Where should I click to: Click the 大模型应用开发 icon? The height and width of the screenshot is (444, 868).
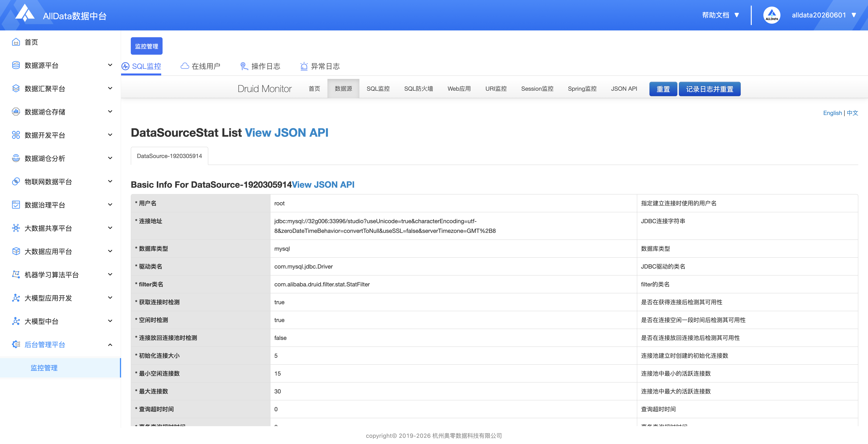click(16, 298)
